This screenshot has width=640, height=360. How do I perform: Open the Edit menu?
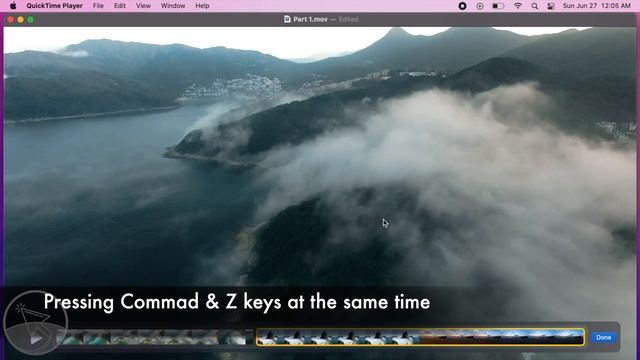(x=120, y=6)
